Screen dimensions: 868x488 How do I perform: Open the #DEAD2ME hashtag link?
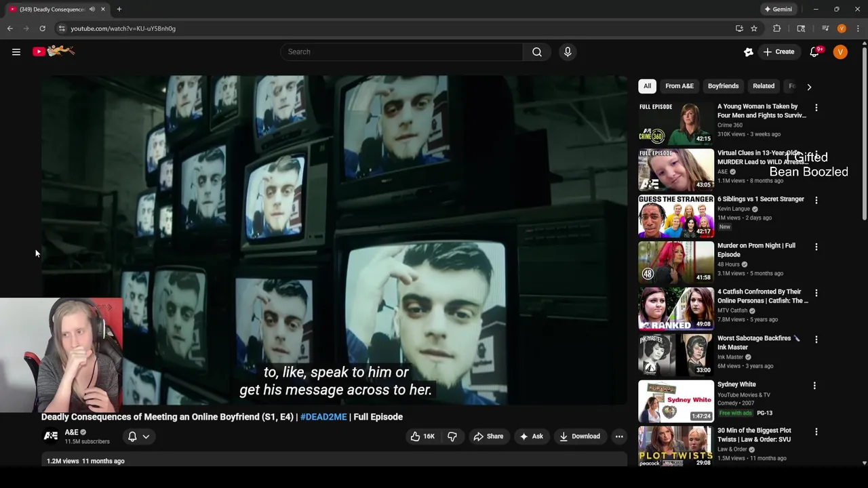[323, 417]
